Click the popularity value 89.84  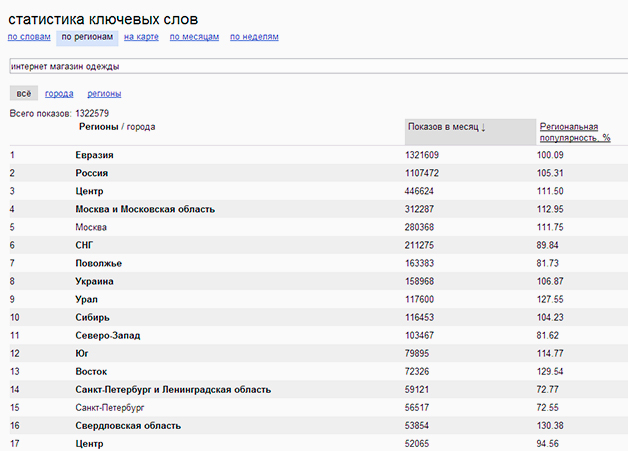pyautogui.click(x=548, y=245)
